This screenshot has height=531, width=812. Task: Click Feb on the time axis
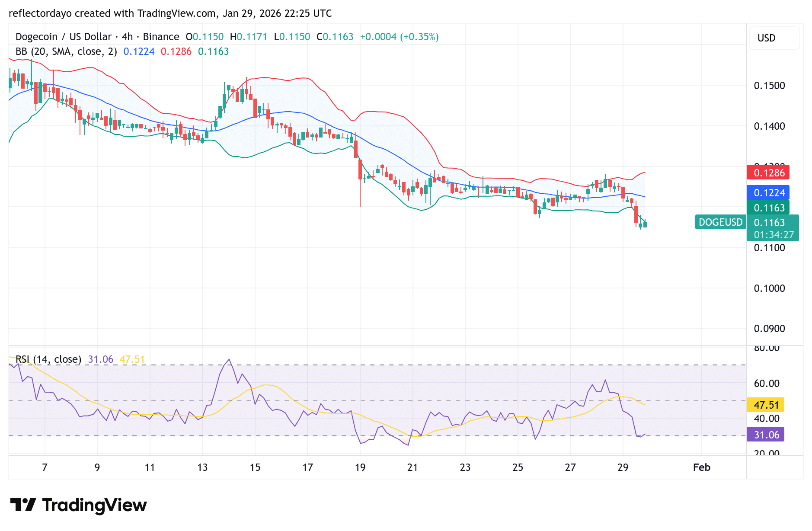[701, 467]
